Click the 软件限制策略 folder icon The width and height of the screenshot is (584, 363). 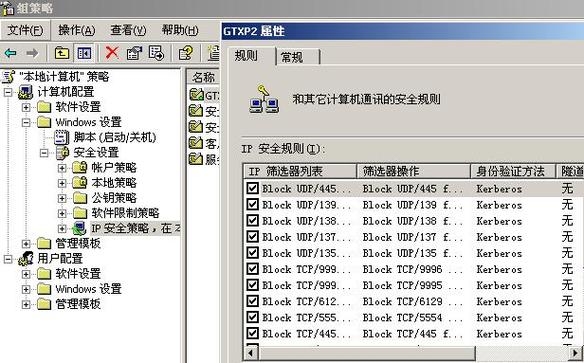pos(80,213)
